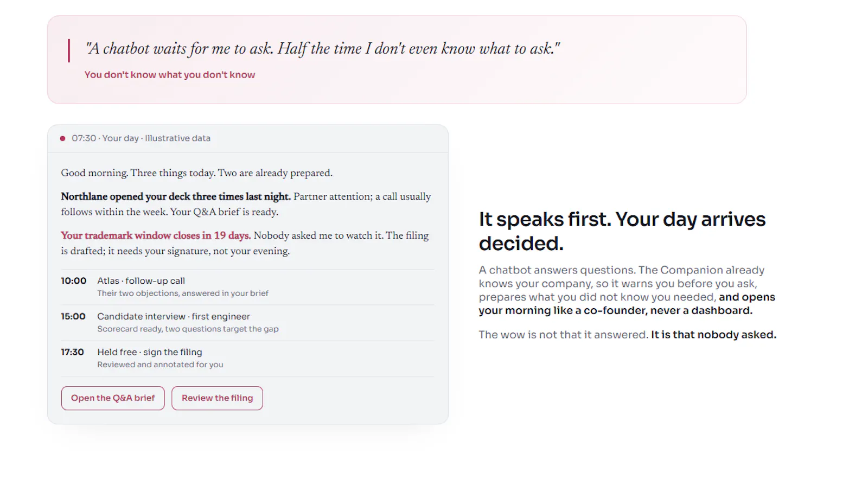Click the Review the filing button
Viewport: 868px width, 485px height.
point(217,398)
